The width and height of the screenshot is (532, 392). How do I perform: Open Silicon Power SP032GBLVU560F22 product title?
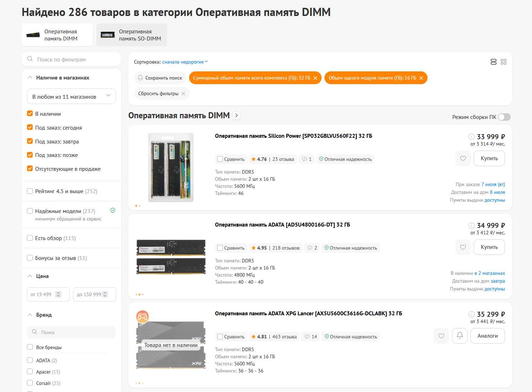click(x=294, y=136)
